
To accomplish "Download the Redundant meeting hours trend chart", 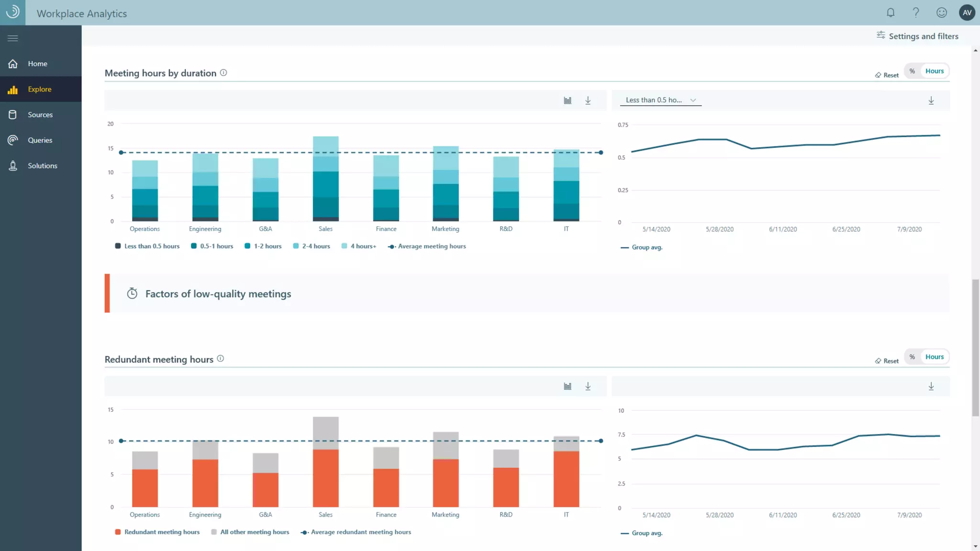I will (x=931, y=386).
